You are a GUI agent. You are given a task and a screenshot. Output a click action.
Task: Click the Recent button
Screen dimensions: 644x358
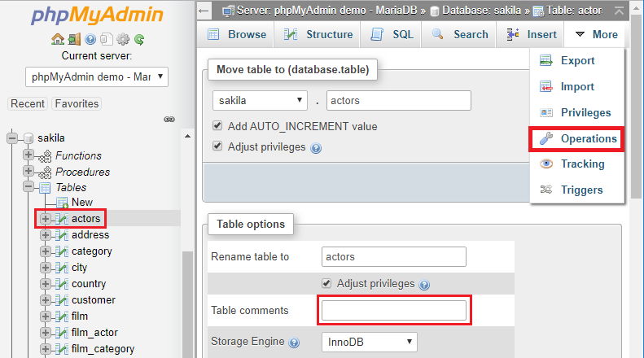[x=28, y=103]
